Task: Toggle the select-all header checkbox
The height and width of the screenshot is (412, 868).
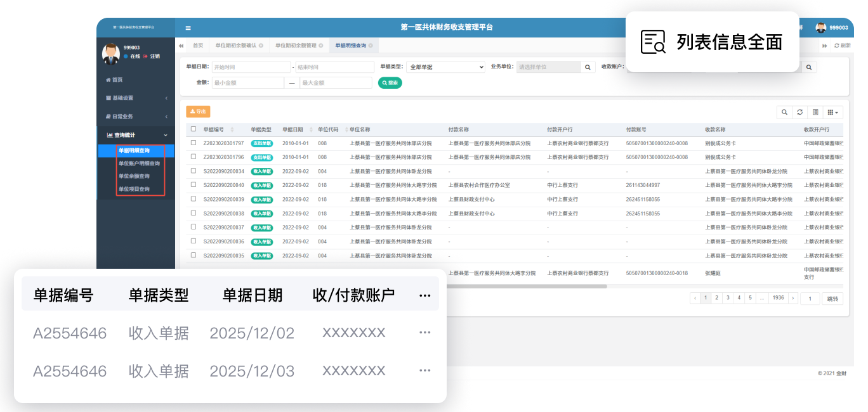Action: [x=194, y=129]
